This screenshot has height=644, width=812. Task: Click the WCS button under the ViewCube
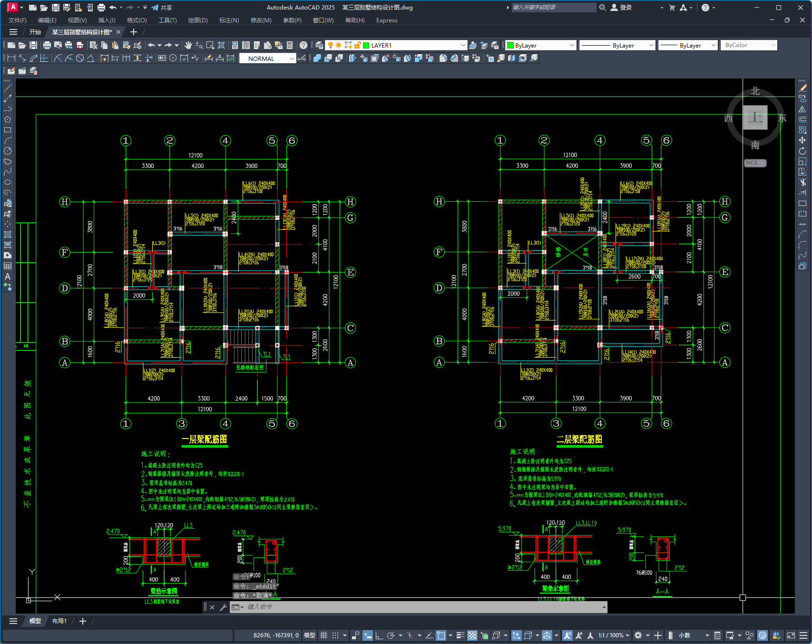click(755, 163)
